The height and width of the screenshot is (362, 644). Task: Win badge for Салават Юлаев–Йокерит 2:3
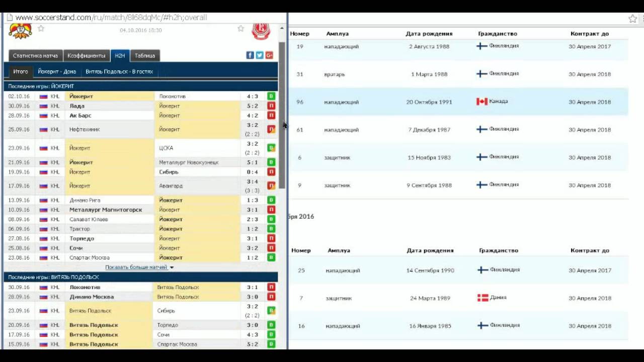(271, 219)
